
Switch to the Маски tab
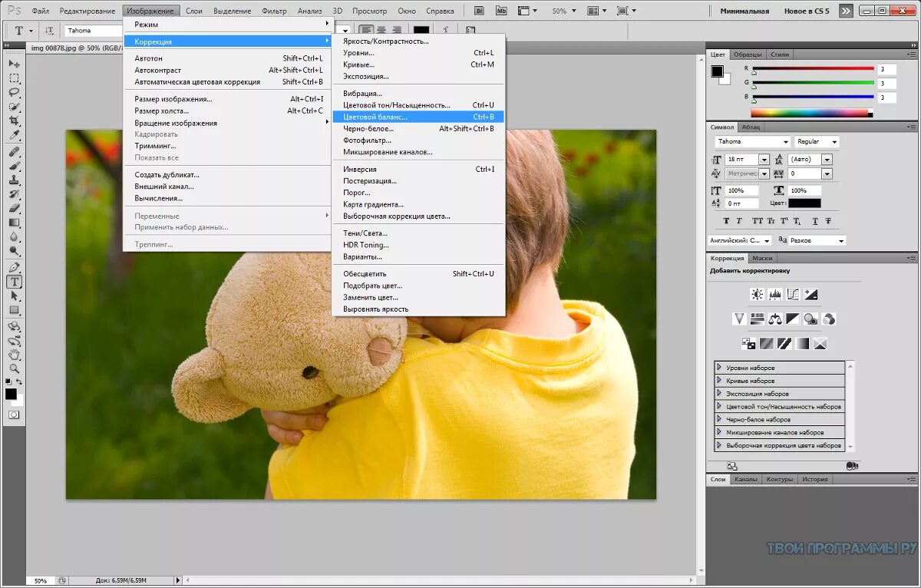pyautogui.click(x=762, y=259)
